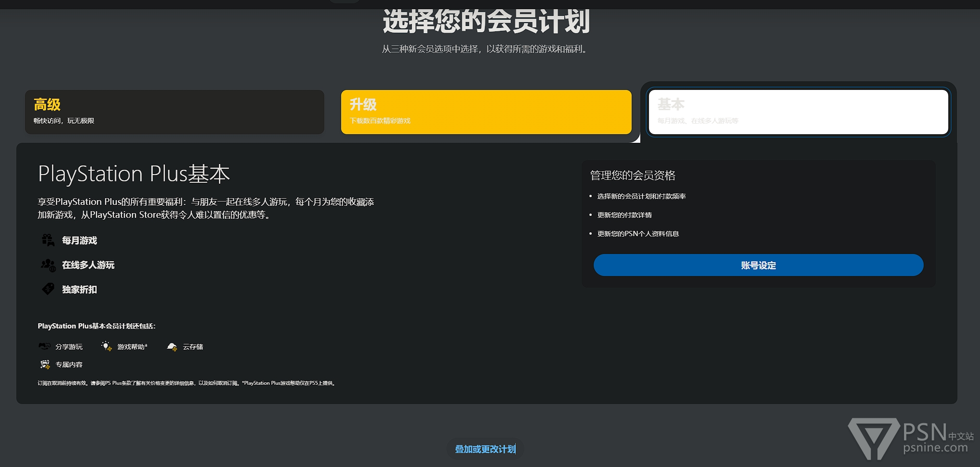Click the 专属内容 text
The height and width of the screenshot is (467, 980).
click(x=69, y=365)
